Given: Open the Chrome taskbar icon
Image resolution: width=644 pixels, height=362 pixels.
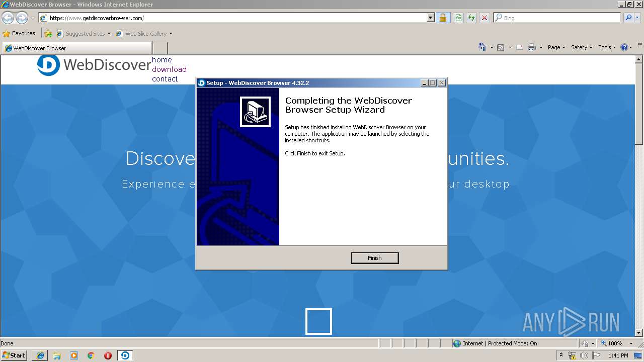Looking at the screenshot, I should pyautogui.click(x=91, y=355).
